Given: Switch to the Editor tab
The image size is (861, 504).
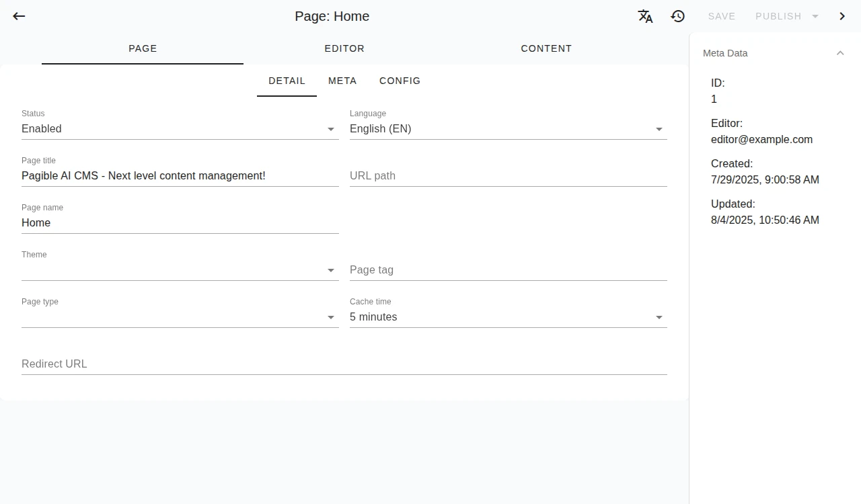Looking at the screenshot, I should (344, 48).
